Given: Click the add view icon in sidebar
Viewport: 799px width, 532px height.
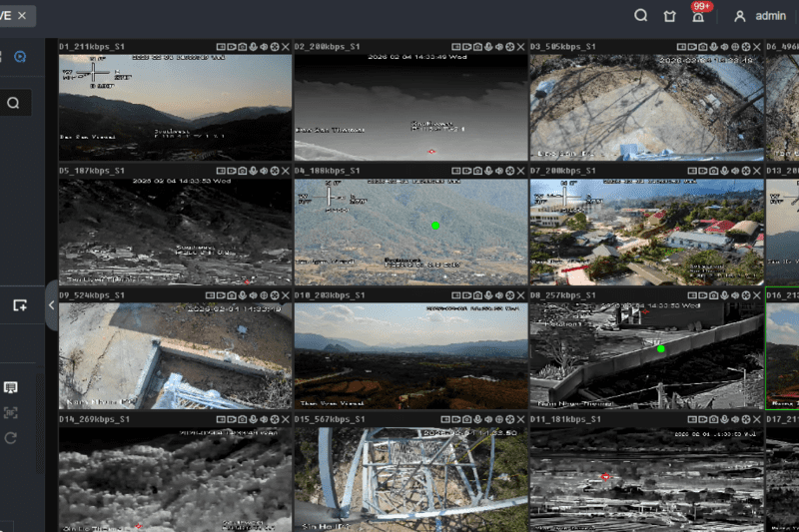Looking at the screenshot, I should point(19,305).
